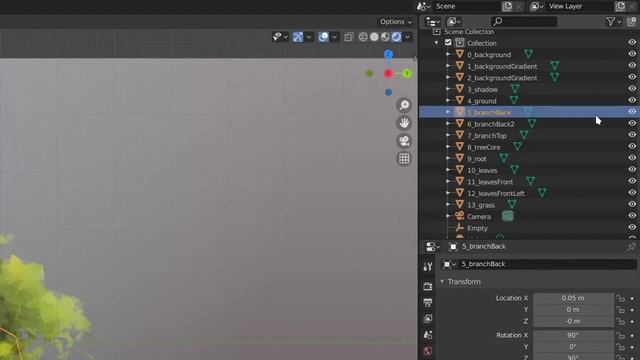Hide 0_background via its eye icon
Screen dimensions: 640x360
click(x=632, y=54)
